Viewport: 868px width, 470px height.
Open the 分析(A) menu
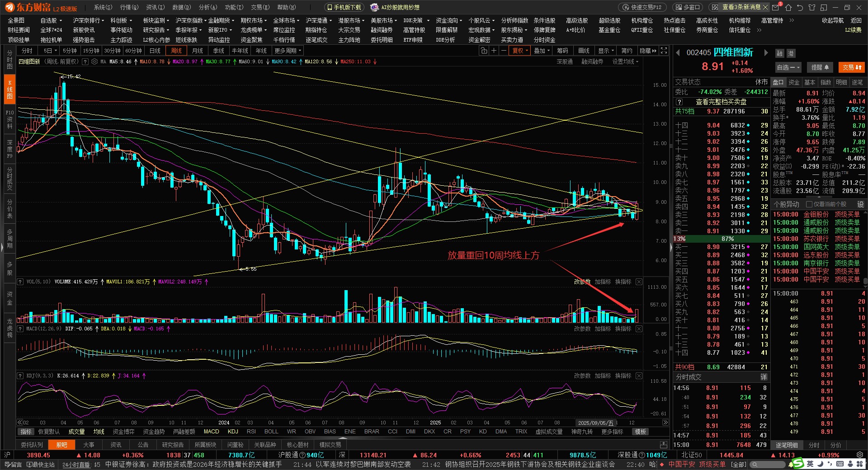208,7
